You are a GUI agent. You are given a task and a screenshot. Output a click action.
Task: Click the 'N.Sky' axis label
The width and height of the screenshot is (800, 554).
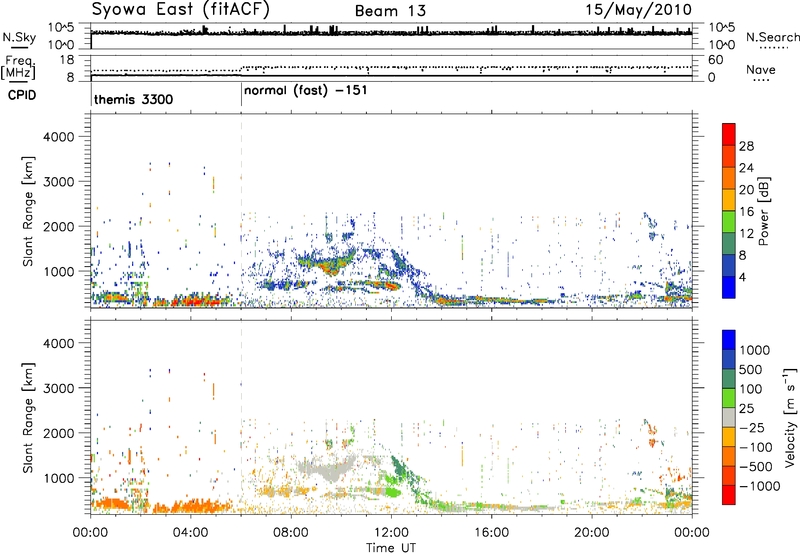19,37
